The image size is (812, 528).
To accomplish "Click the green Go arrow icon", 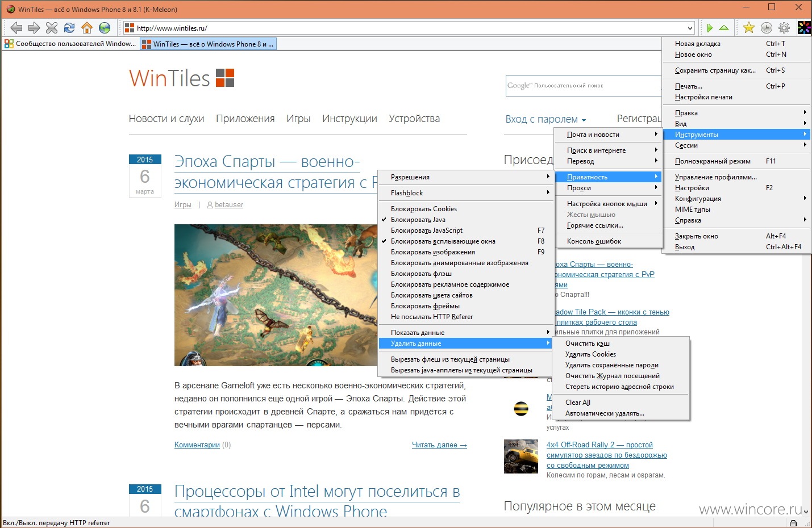I will click(710, 28).
